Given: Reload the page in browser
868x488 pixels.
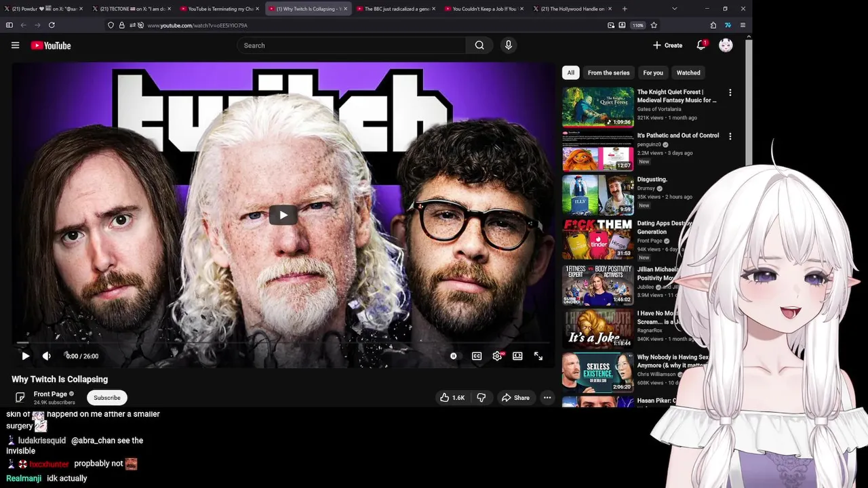Looking at the screenshot, I should click(x=52, y=25).
